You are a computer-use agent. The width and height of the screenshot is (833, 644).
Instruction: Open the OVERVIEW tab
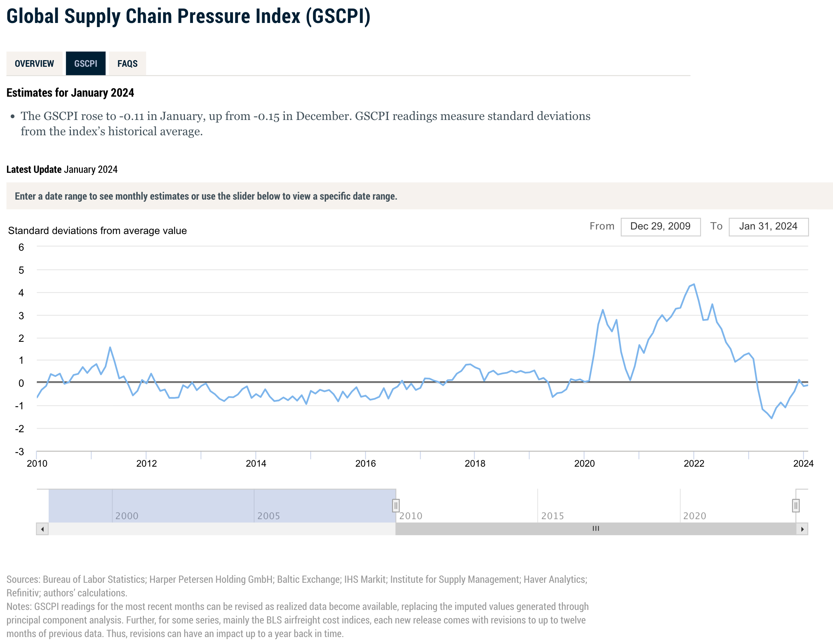34,63
